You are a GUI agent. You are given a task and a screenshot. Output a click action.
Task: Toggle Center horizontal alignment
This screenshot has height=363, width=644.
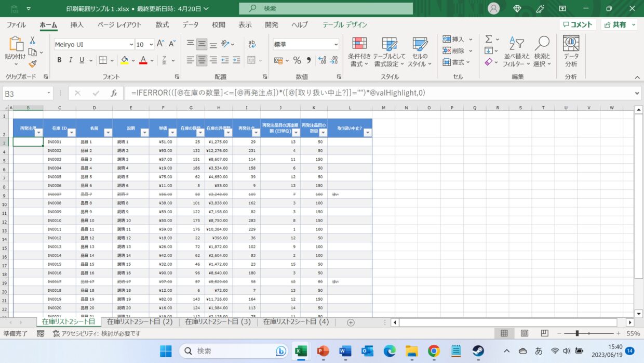point(202,60)
